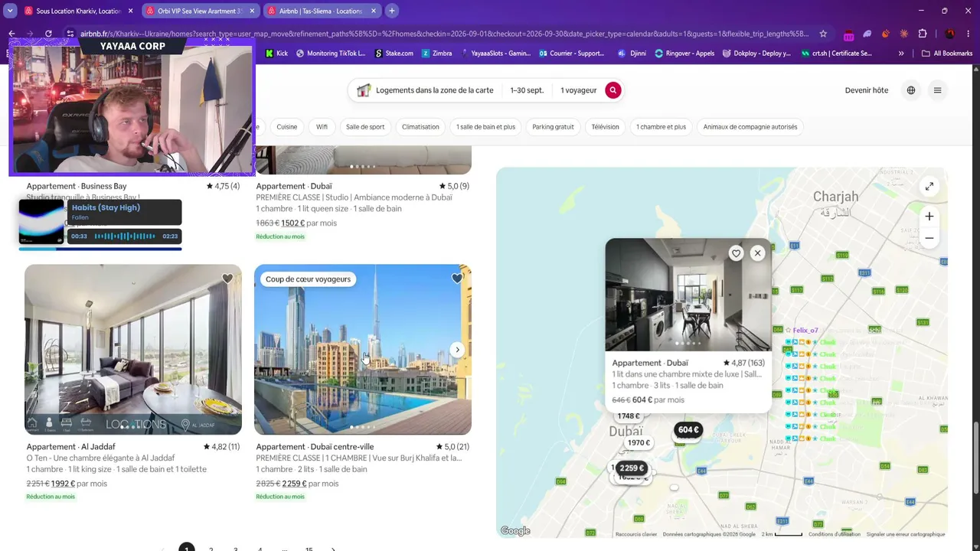The height and width of the screenshot is (551, 980).
Task: Expand the map to full screen
Action: 929,186
